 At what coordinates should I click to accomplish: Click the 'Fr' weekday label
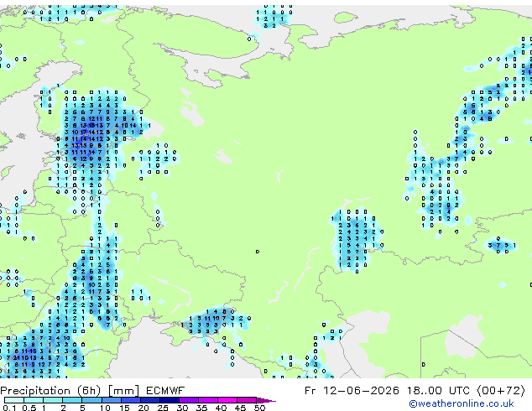(310, 391)
